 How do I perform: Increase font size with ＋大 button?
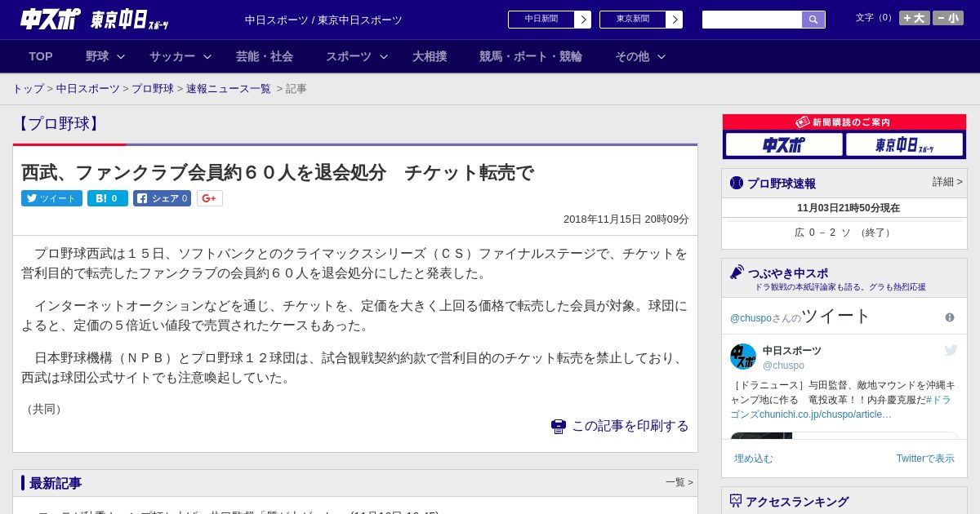tap(915, 18)
